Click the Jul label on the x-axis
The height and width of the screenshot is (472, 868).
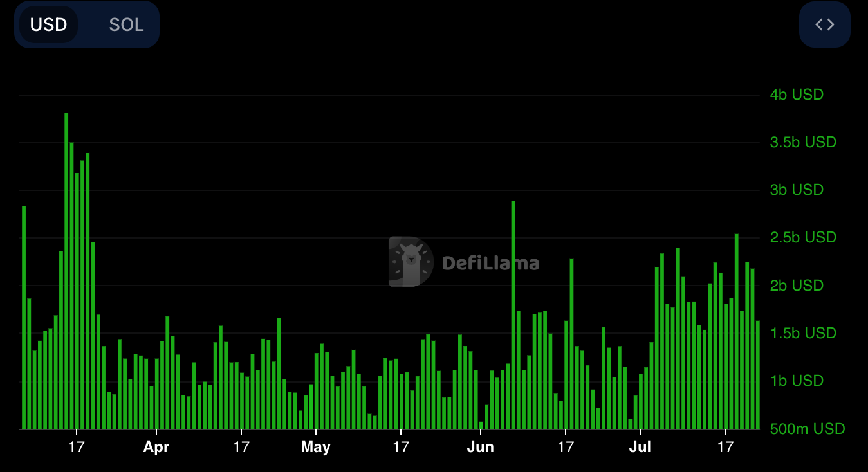coord(640,447)
